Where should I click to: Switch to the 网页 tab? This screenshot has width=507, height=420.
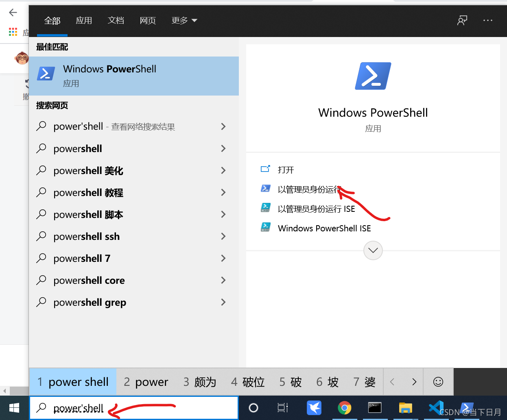click(x=148, y=20)
